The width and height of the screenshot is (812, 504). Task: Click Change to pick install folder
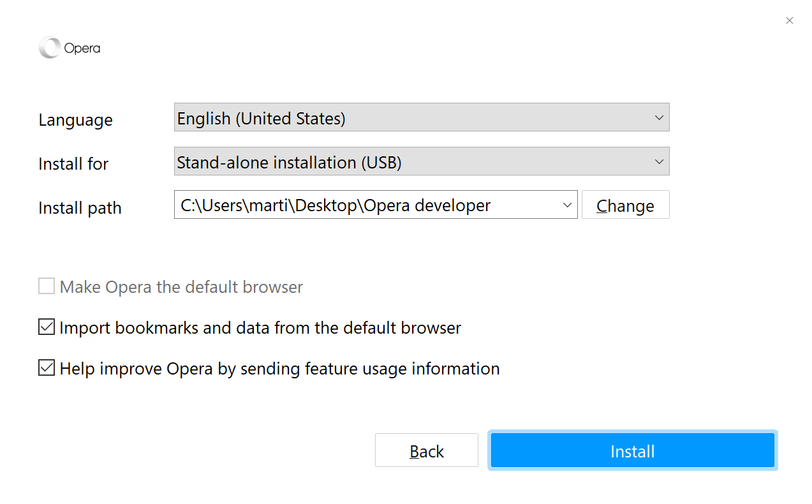coord(626,205)
